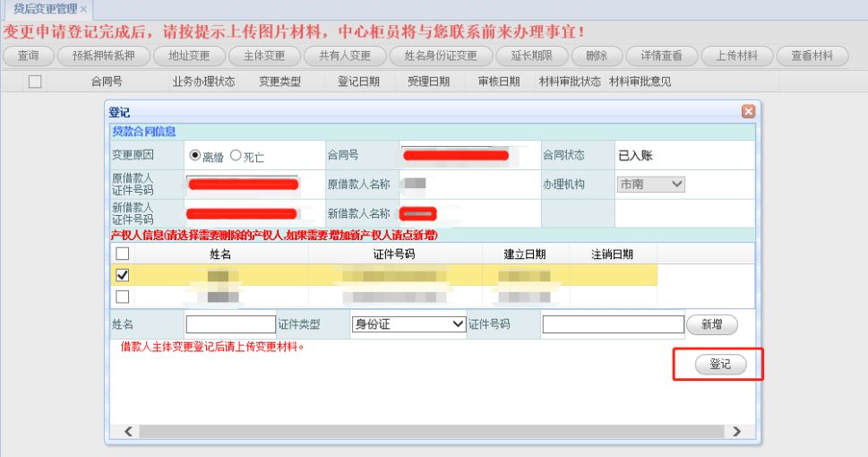Click the 新增 button

712,324
